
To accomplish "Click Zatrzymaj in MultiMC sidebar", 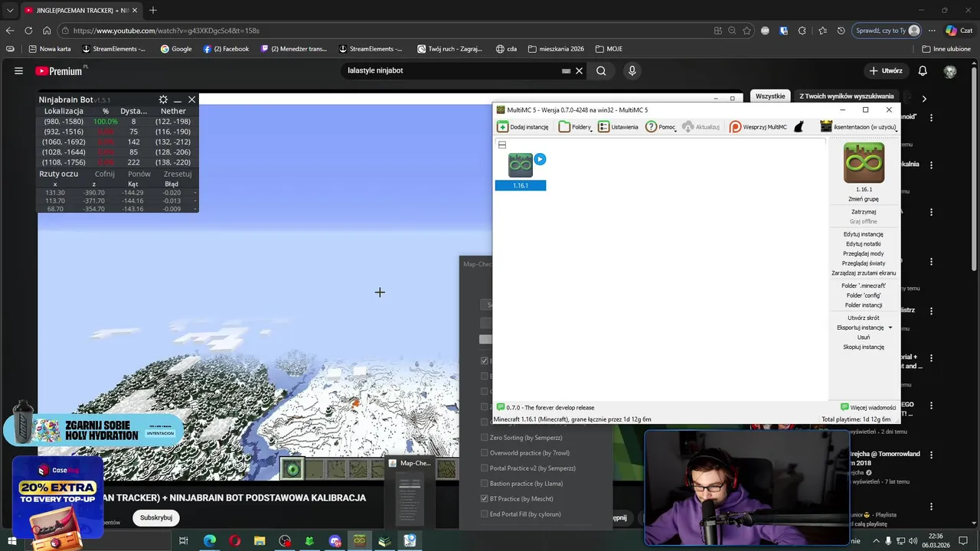I will point(864,212).
